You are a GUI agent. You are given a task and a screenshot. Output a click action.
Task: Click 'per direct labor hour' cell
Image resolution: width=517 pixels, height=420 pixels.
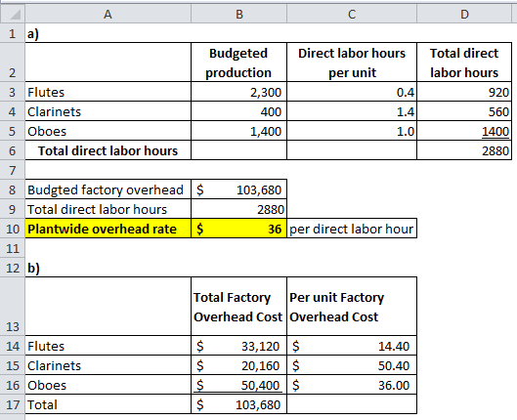tap(352, 229)
